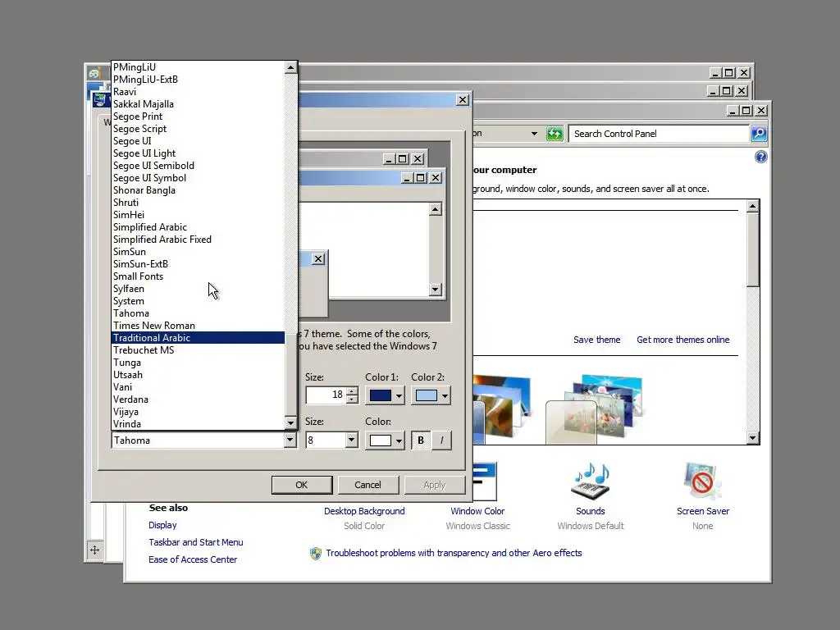Open the Color 2 dropdown arrow
Image resolution: width=840 pixels, height=630 pixels.
pyautogui.click(x=445, y=396)
